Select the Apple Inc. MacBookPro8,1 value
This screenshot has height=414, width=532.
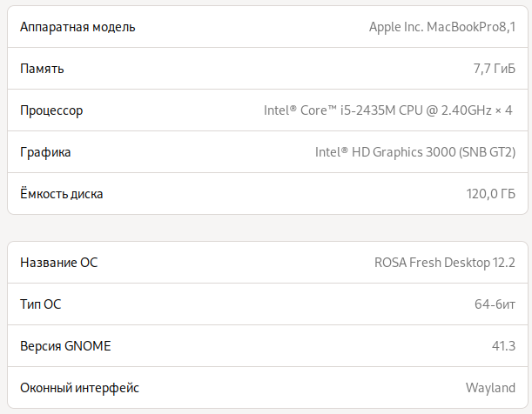tap(442, 27)
